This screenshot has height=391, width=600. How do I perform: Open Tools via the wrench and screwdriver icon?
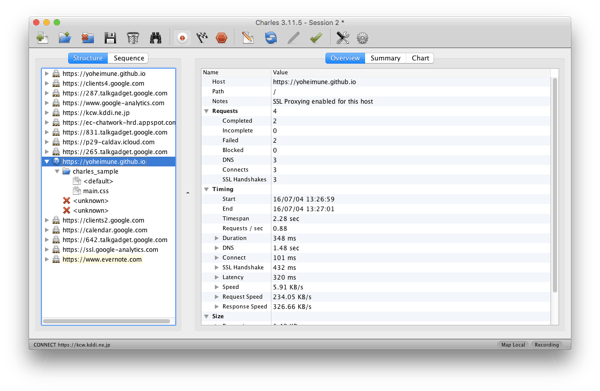coord(342,38)
